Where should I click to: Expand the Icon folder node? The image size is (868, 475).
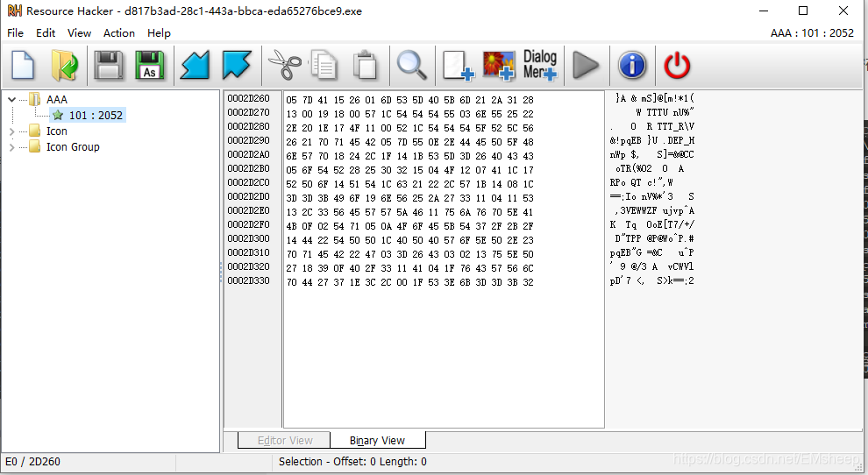[x=11, y=131]
